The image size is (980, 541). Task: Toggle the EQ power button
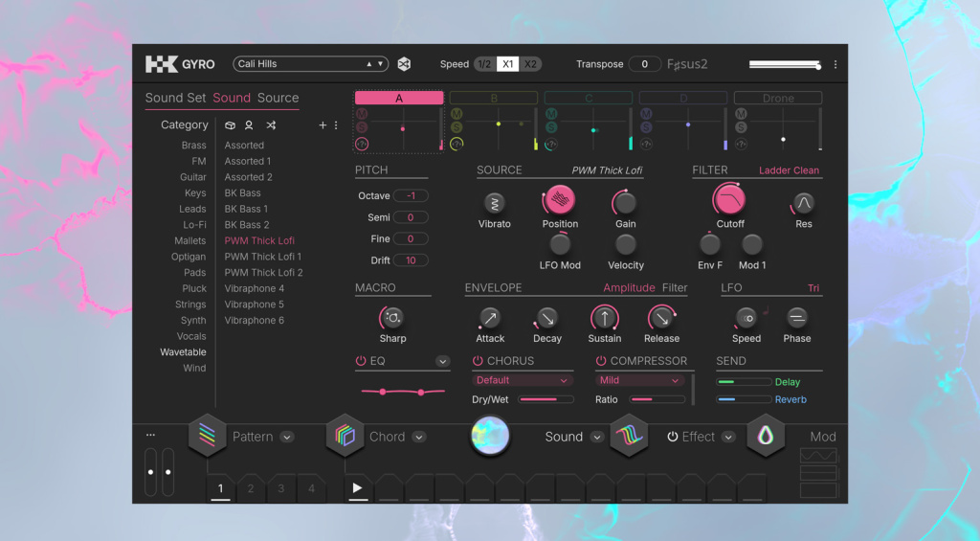click(361, 361)
